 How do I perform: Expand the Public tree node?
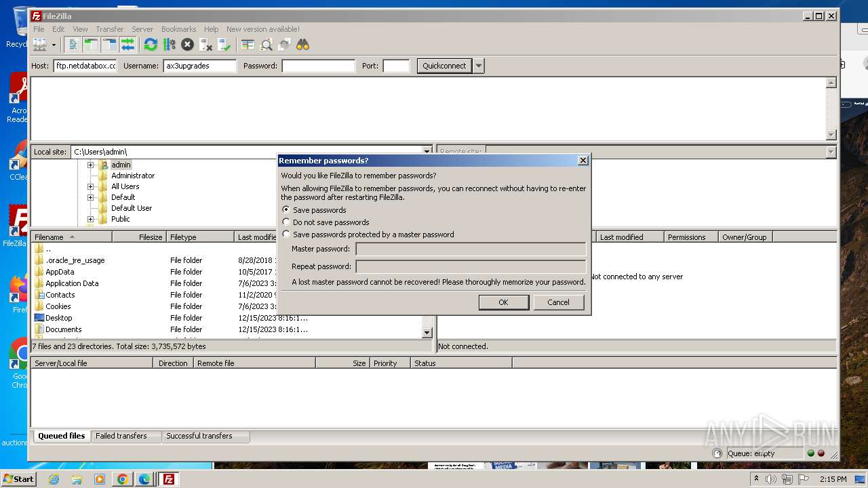[x=90, y=219]
